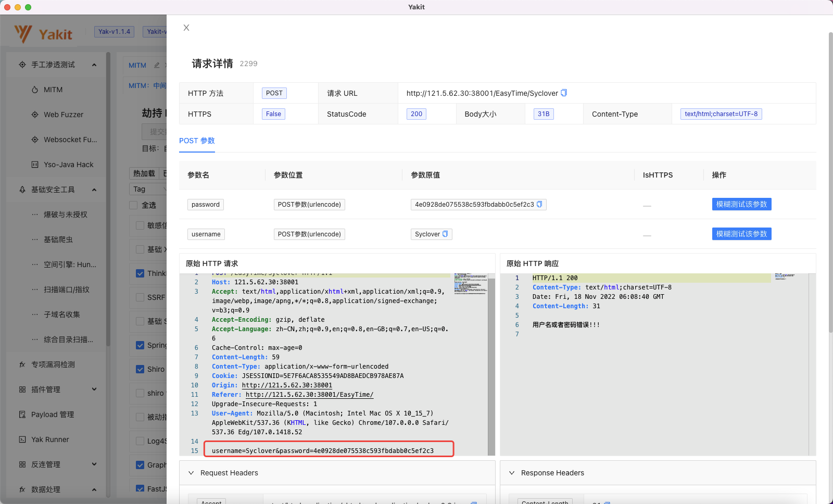Click the username=Syclover request body line

coord(323,451)
